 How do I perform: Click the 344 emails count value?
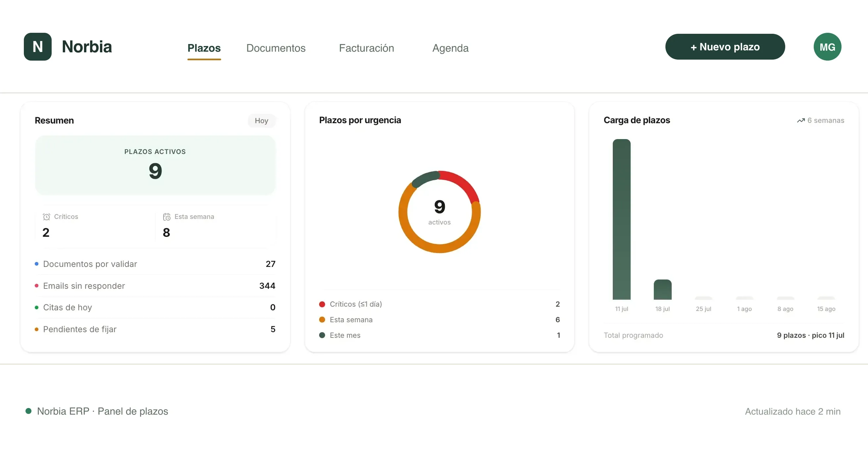(267, 286)
